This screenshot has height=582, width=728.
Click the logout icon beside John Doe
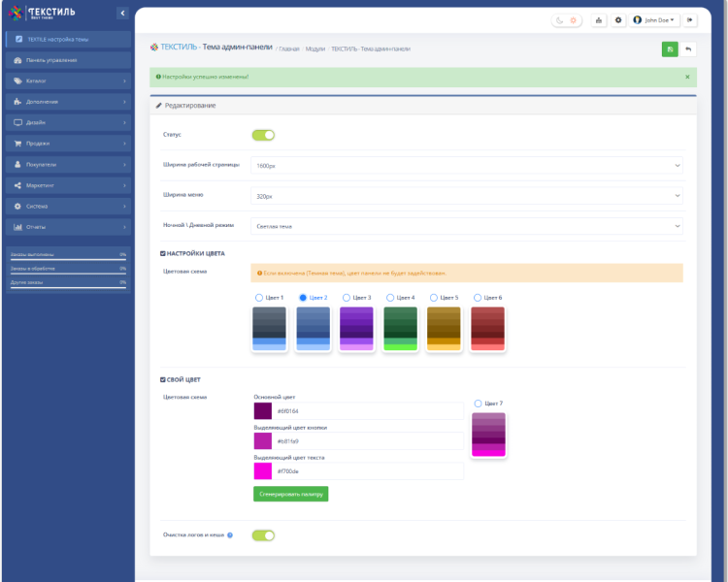pyautogui.click(x=689, y=19)
